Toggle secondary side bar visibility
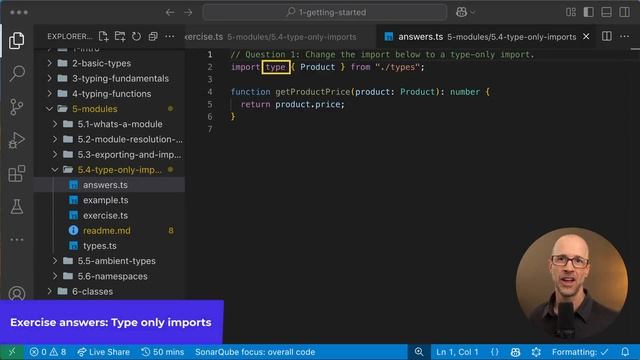The width and height of the screenshot is (640, 360). 624,12
